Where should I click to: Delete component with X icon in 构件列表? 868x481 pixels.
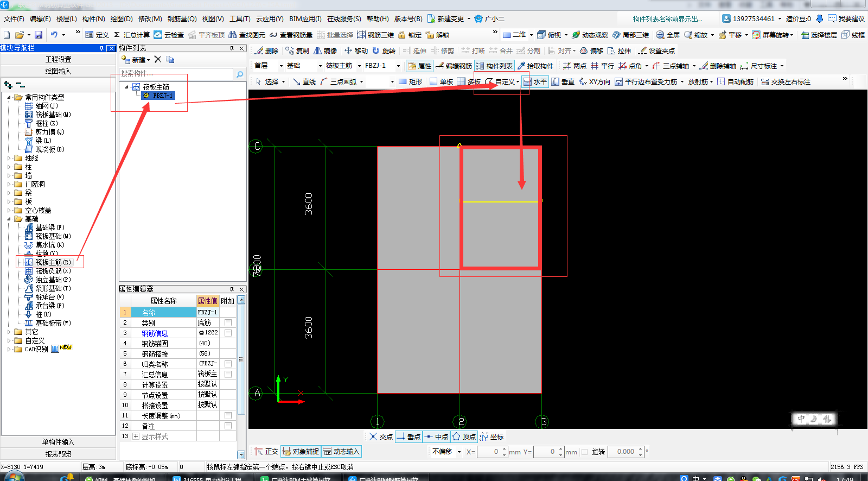pos(158,59)
